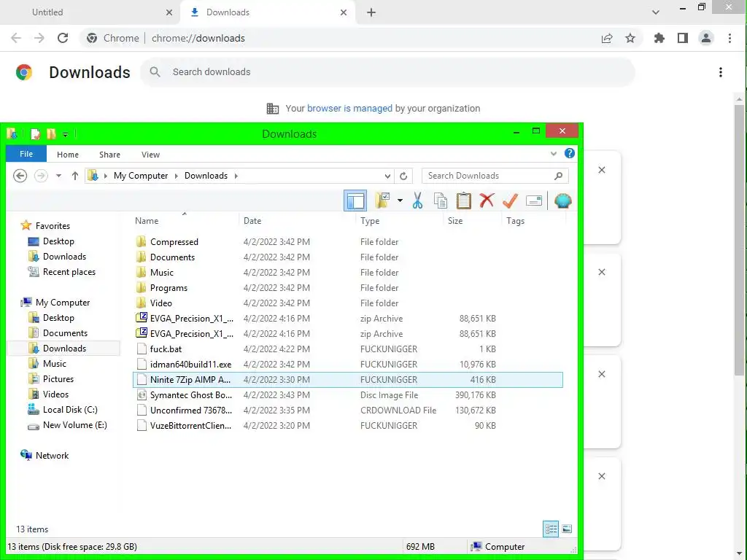Open a new Chrome tab with plus
Screen dimensions: 747x560
(x=371, y=12)
